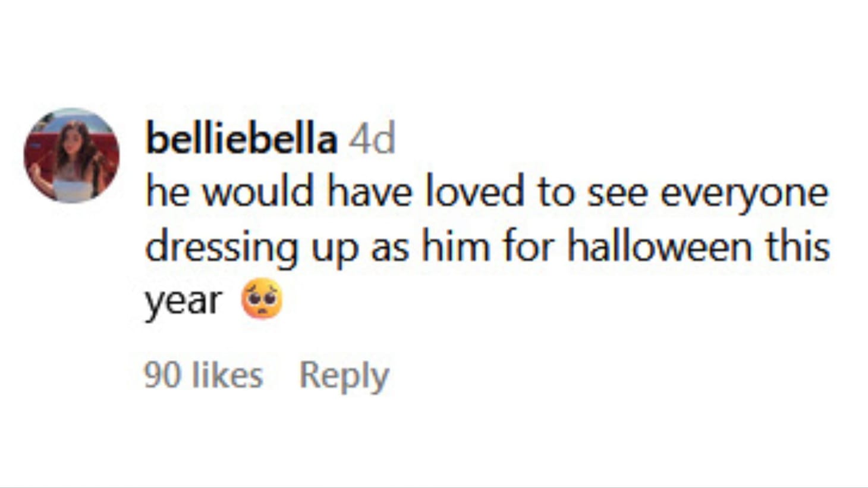View the 90 likes list
The image size is (868, 488).
coord(203,375)
